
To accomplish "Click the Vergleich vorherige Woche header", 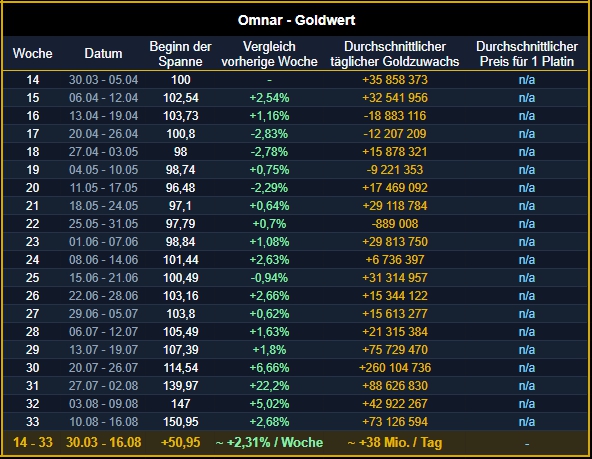I will tap(269, 54).
